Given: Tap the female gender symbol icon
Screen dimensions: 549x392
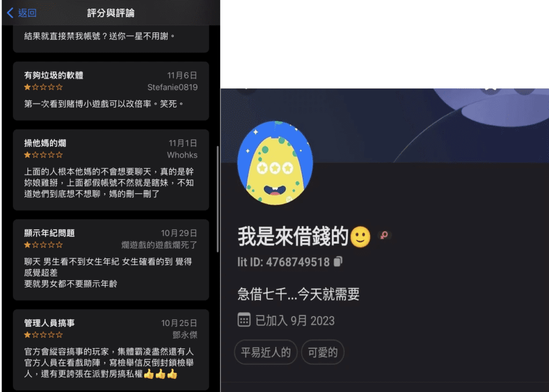Looking at the screenshot, I should [384, 235].
